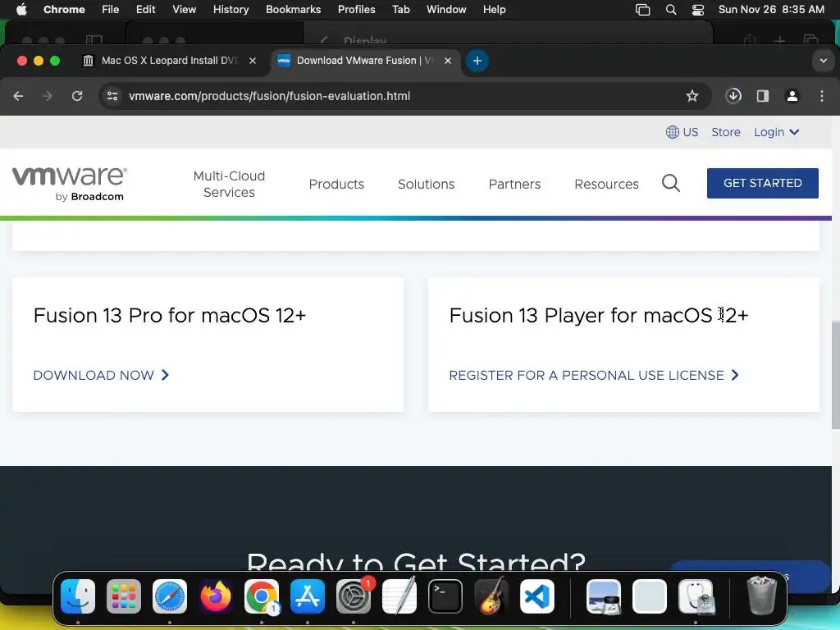Open the Profiles menu
Viewport: 840px width, 630px height.
click(x=356, y=9)
